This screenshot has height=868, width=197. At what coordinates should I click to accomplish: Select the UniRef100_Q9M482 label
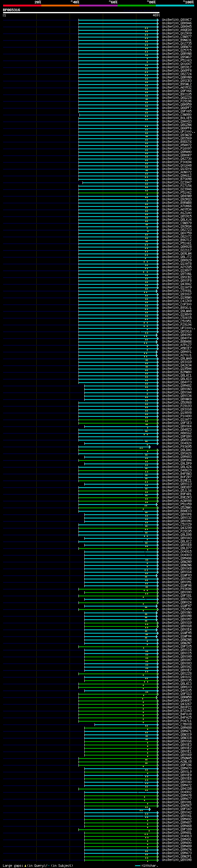point(176,386)
